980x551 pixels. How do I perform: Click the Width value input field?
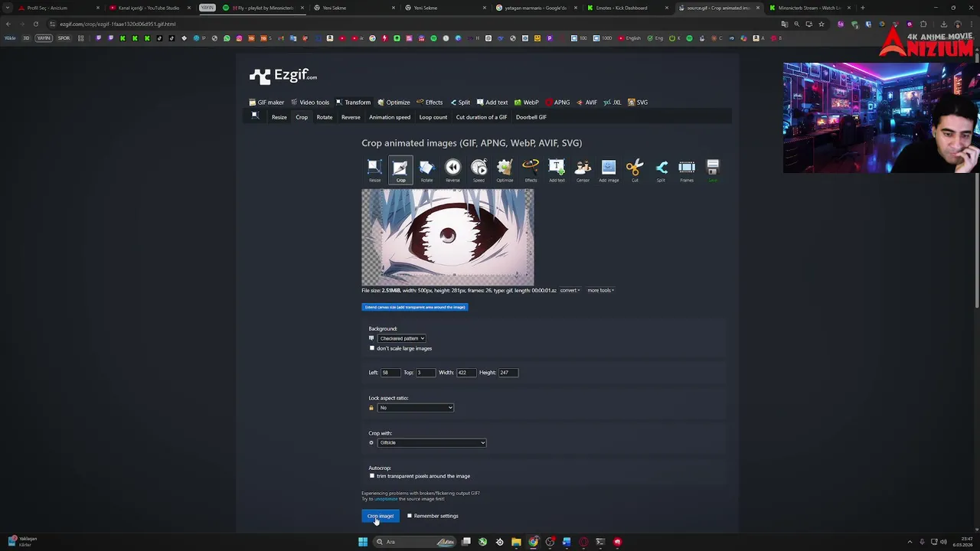click(x=466, y=373)
